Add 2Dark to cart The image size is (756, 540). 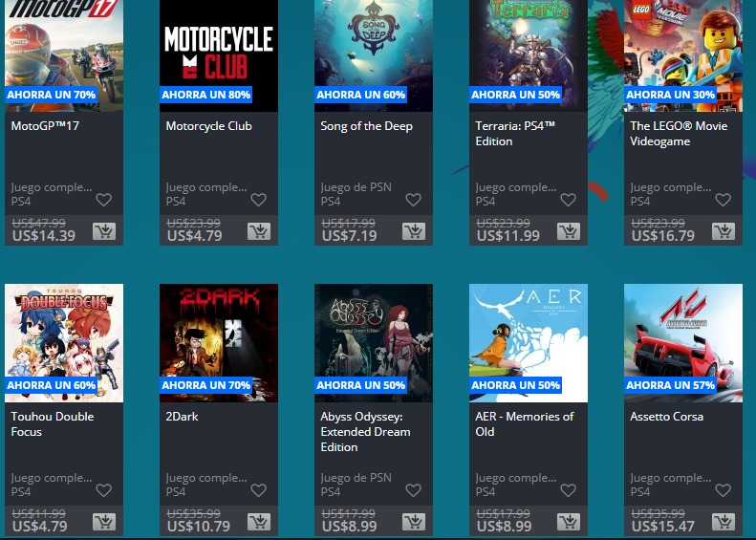point(259,522)
